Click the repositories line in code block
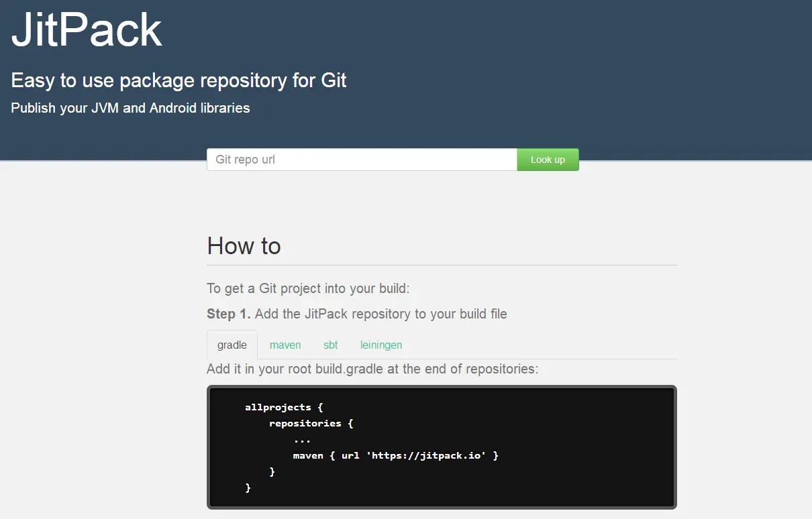This screenshot has height=519, width=812. [311, 423]
